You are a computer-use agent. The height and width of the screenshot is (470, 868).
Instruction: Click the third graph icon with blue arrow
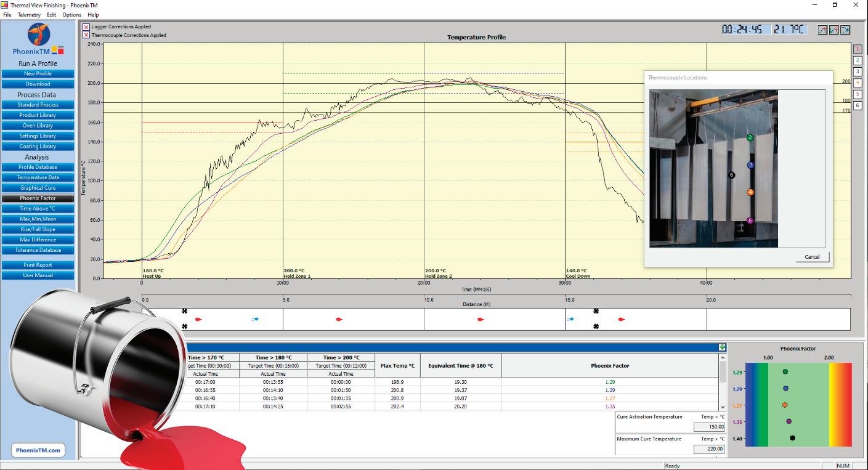[845, 30]
